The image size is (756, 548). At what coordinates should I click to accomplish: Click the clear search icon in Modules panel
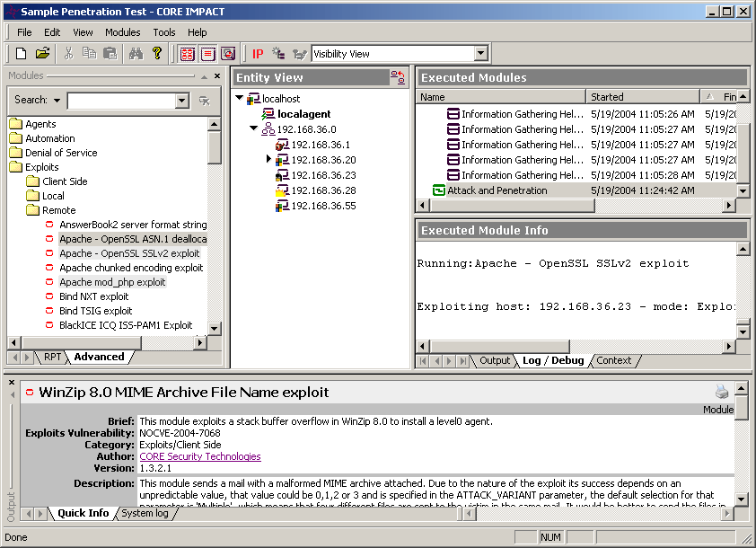[x=205, y=101]
